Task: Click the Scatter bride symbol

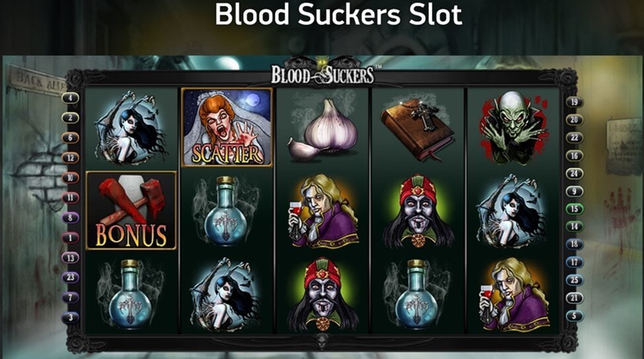Action: coord(227,127)
